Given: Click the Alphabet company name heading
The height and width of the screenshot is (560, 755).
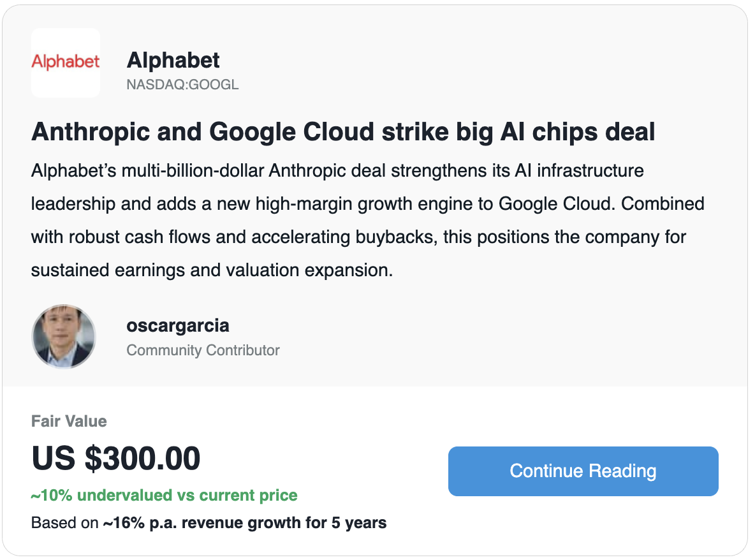Looking at the screenshot, I should click(173, 61).
